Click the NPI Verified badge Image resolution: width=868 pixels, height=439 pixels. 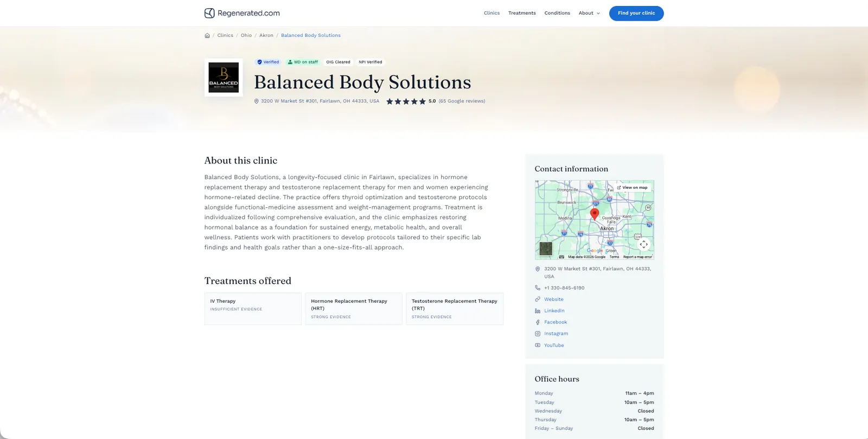point(371,62)
